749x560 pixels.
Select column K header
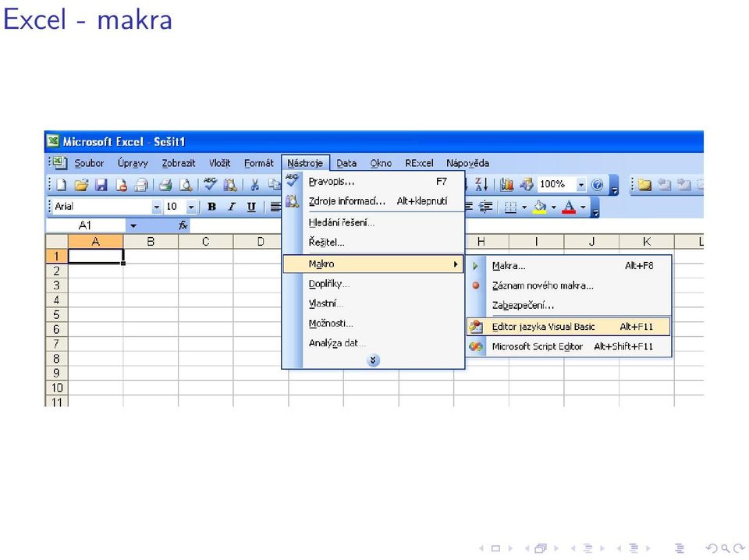click(x=647, y=242)
